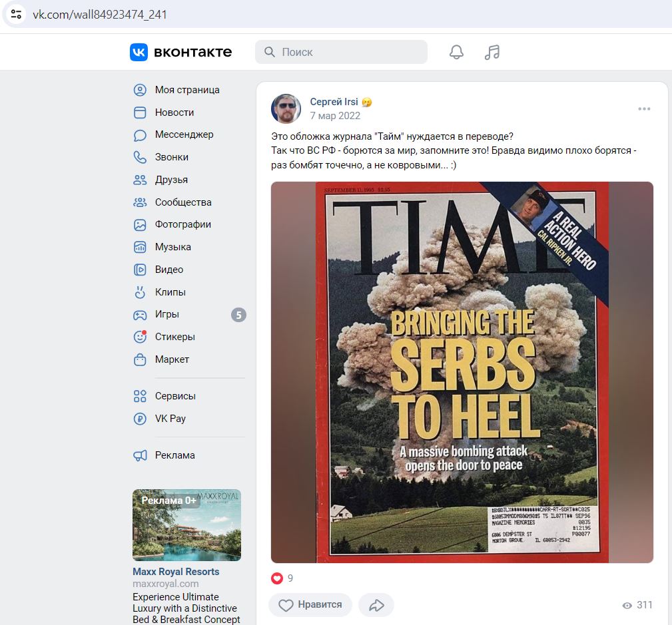Image resolution: width=672 pixels, height=625 pixels.
Task: Click the Видео label in sidebar
Action: click(x=169, y=270)
